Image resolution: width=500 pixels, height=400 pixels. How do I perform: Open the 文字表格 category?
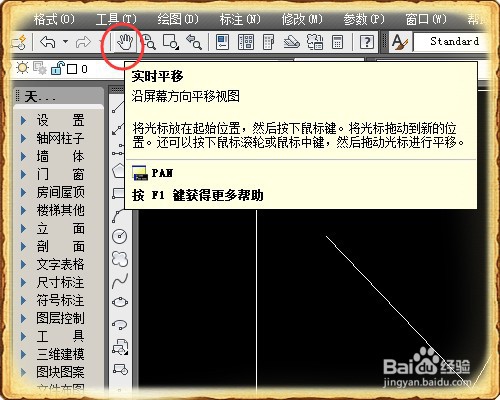coord(60,265)
